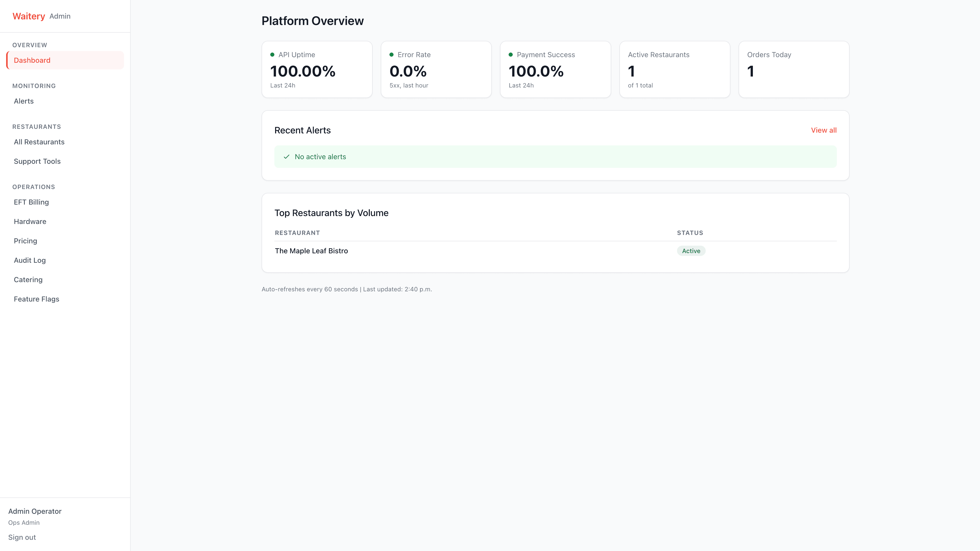Click the Active status badge
The image size is (980, 551).
click(x=691, y=251)
